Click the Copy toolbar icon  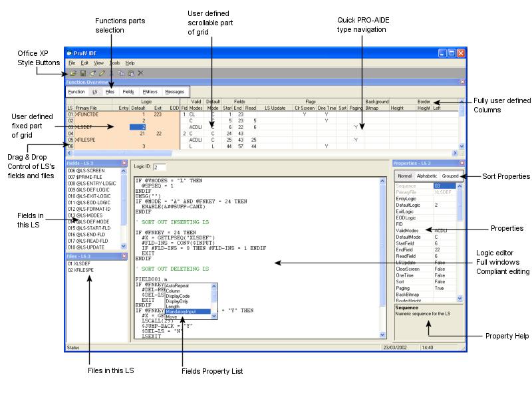pyautogui.click(x=121, y=73)
